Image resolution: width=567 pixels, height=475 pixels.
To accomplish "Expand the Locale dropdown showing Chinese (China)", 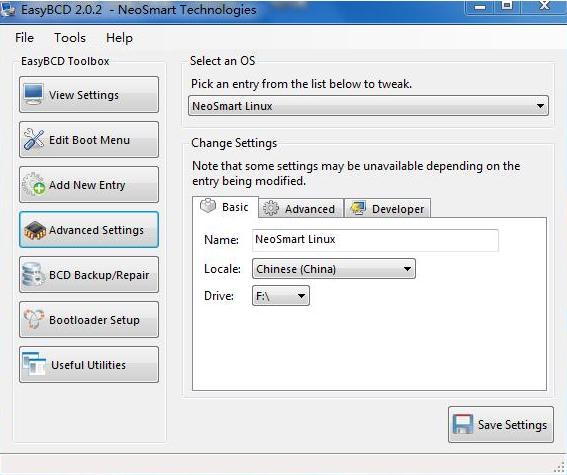I will 333,269.
